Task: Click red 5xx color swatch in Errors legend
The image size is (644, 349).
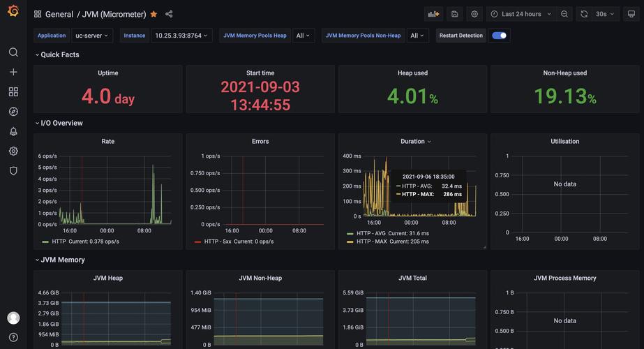Action: click(197, 242)
